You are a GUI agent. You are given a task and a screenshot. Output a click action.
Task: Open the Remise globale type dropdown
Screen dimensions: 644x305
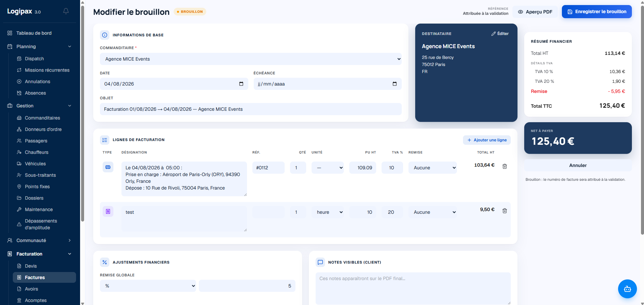click(x=148, y=286)
